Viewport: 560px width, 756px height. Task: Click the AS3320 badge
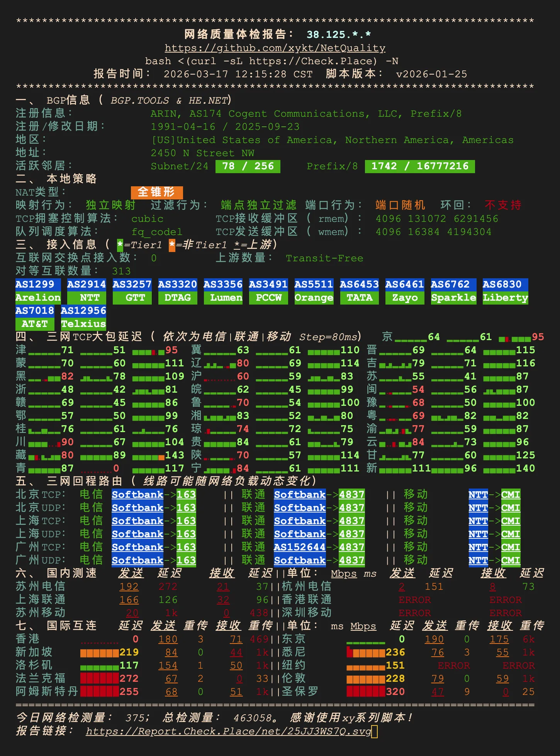tap(178, 284)
